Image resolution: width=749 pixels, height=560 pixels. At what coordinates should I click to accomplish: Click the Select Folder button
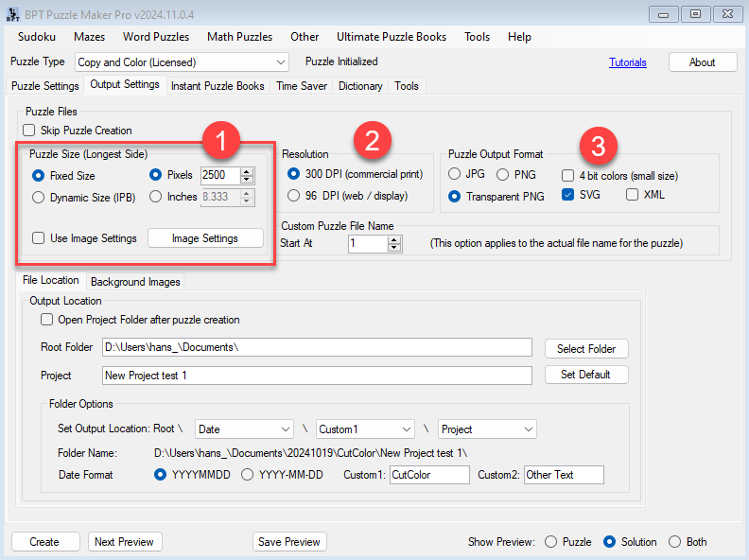586,348
